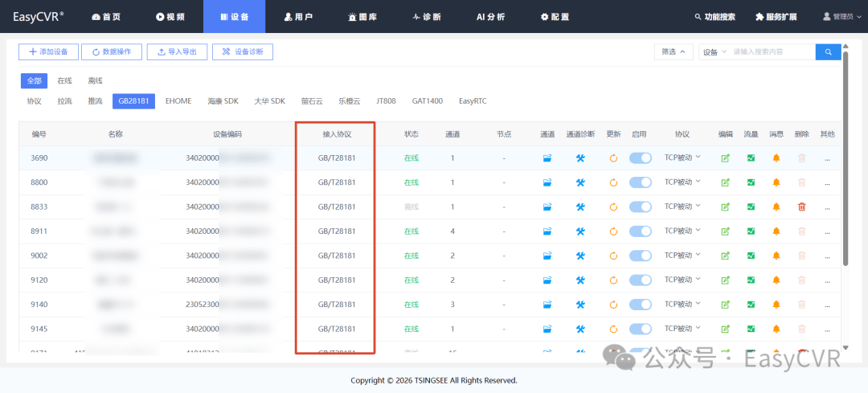Screen dimensions: 868x393
Task: Open TCP被动 protocol dropdown for device 3690
Action: 682,158
